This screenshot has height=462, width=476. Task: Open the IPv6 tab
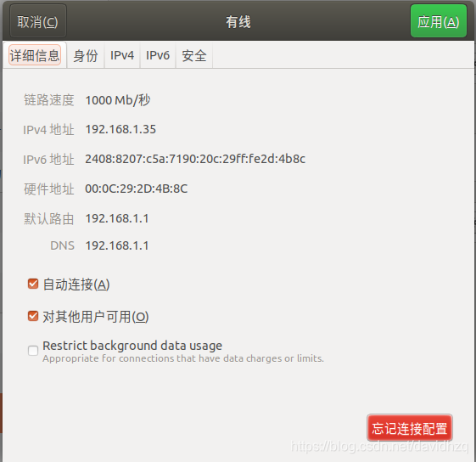click(158, 55)
